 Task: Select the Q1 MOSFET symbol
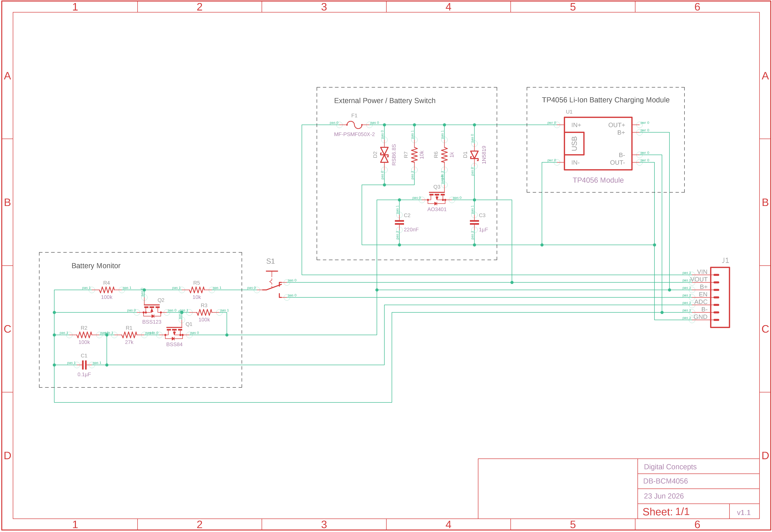(174, 333)
